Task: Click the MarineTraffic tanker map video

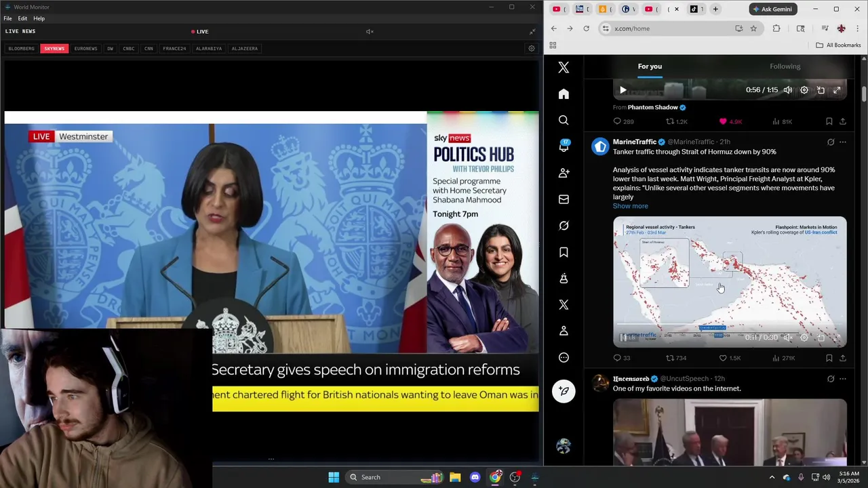Action: tap(730, 282)
